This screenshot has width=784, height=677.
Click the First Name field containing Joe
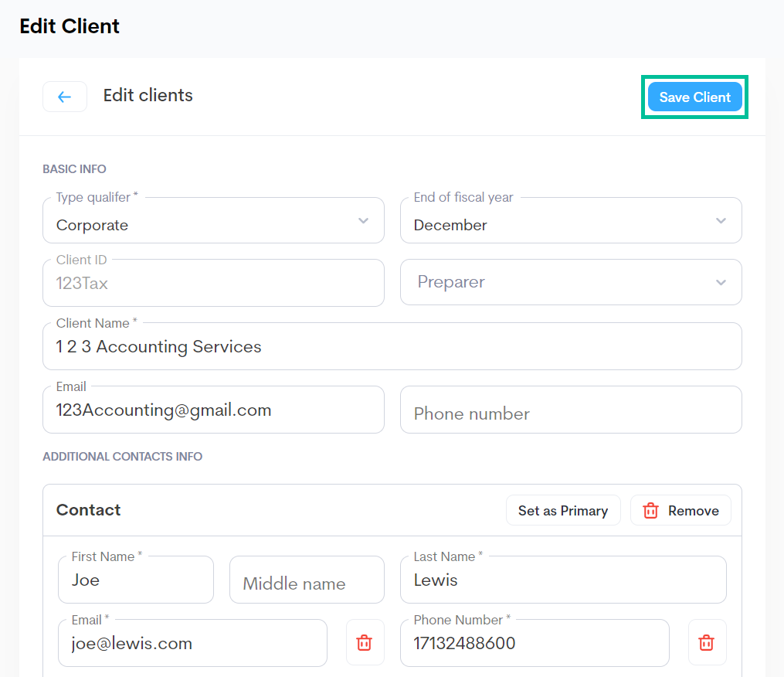click(x=136, y=580)
